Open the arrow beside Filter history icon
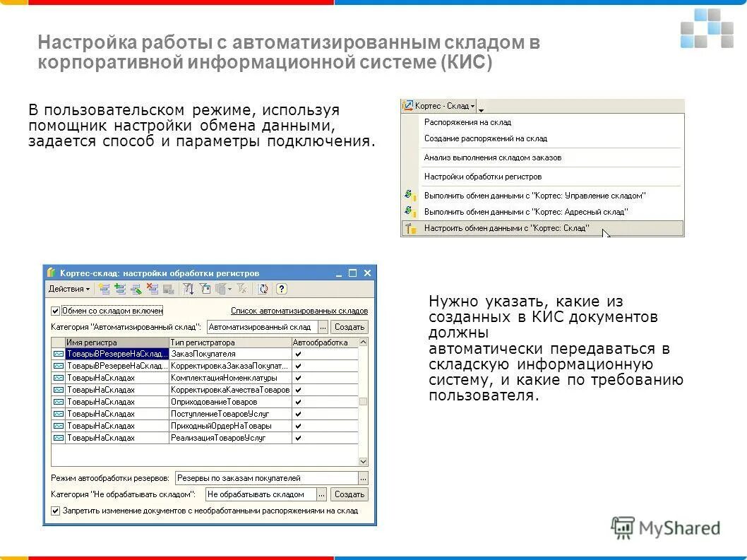Viewport: 747px width, 560px height. (229, 289)
